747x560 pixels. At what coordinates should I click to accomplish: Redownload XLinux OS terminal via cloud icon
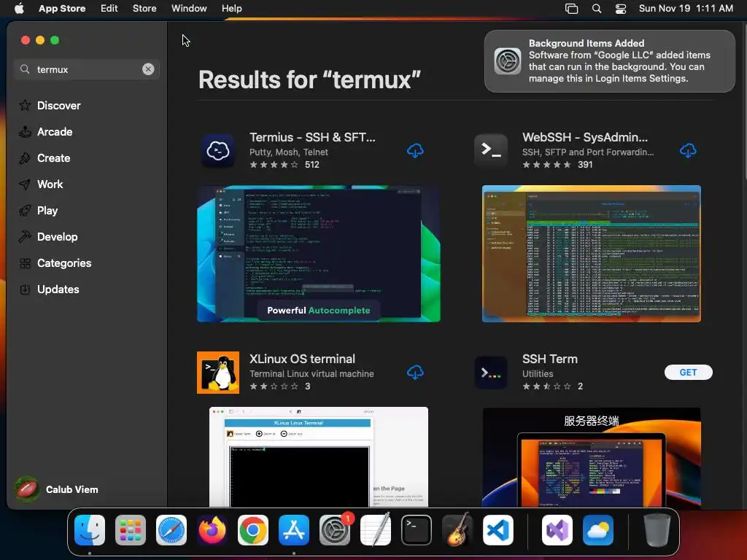click(415, 373)
